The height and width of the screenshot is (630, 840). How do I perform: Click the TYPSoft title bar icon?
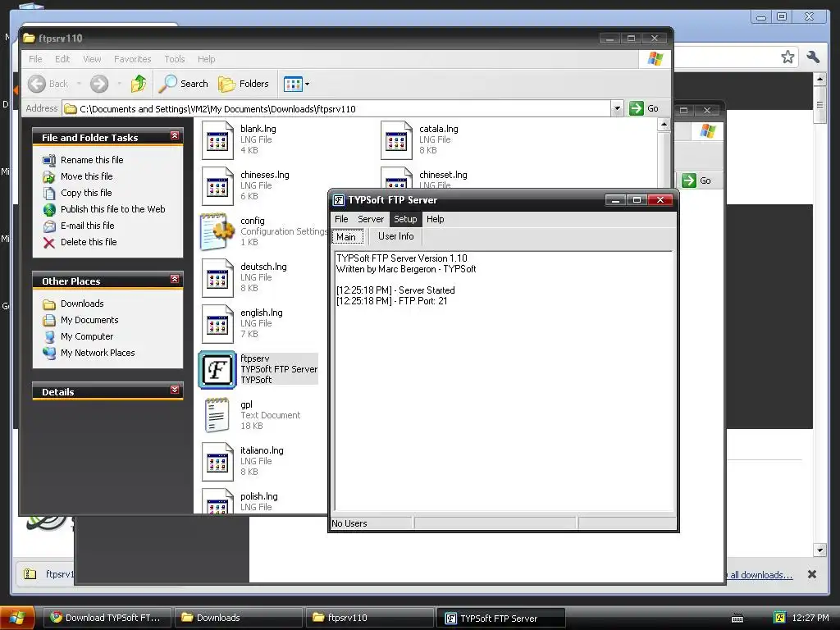coord(339,200)
